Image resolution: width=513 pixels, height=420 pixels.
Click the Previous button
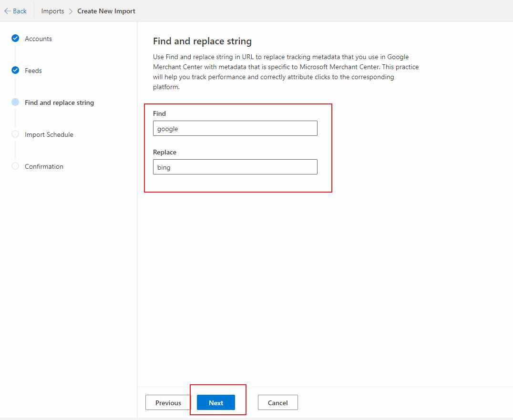[168, 402]
